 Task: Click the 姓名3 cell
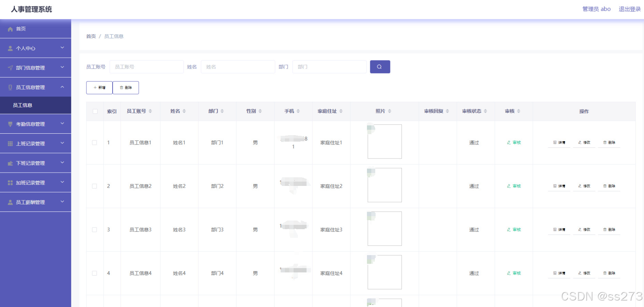click(x=179, y=230)
